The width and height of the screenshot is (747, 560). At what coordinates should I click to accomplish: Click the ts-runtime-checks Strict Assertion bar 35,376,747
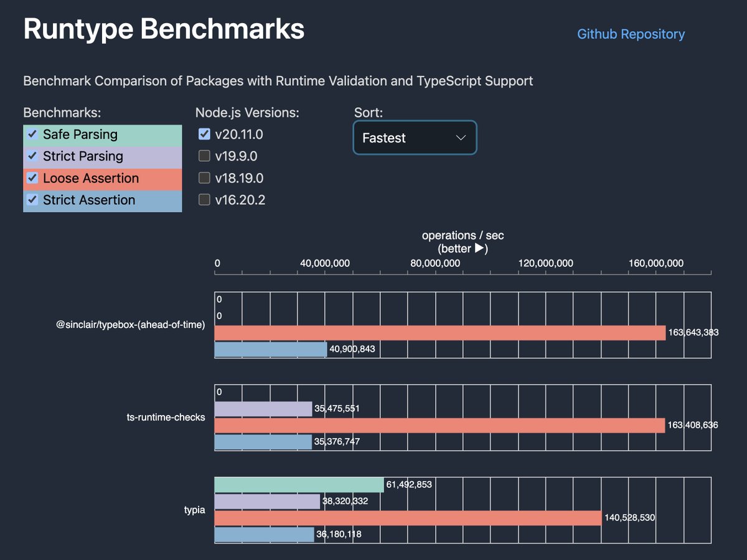coord(263,442)
